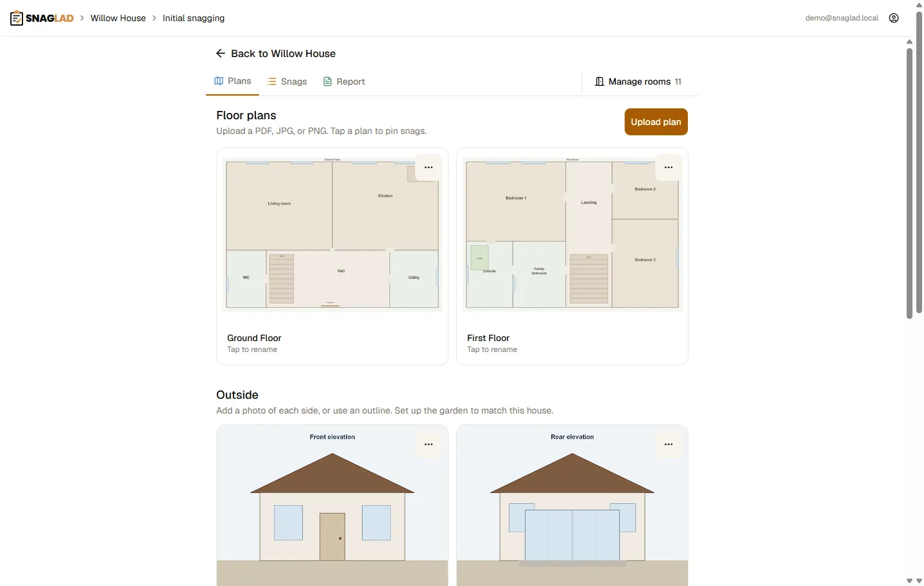Click the inner page scrollbar thumb

(x=909, y=183)
